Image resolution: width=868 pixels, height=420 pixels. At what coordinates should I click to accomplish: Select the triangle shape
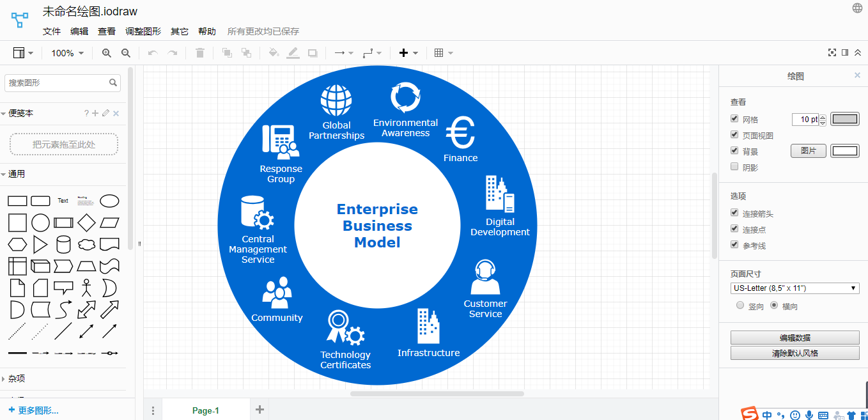(40, 245)
